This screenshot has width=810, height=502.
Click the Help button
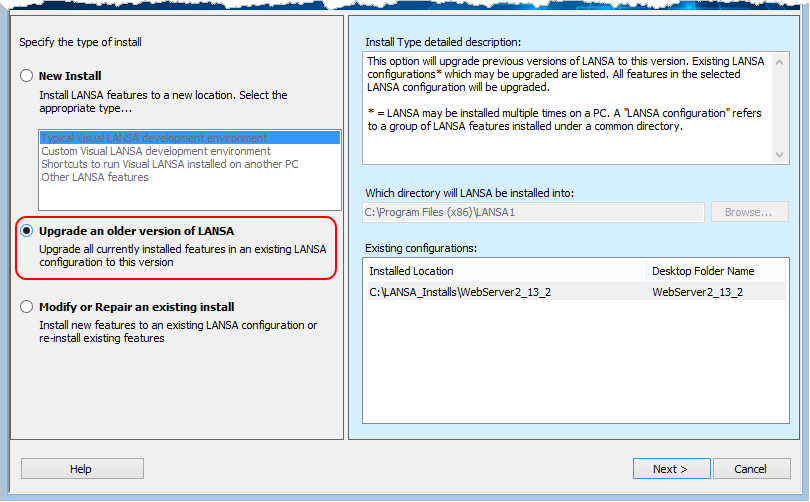click(x=82, y=469)
